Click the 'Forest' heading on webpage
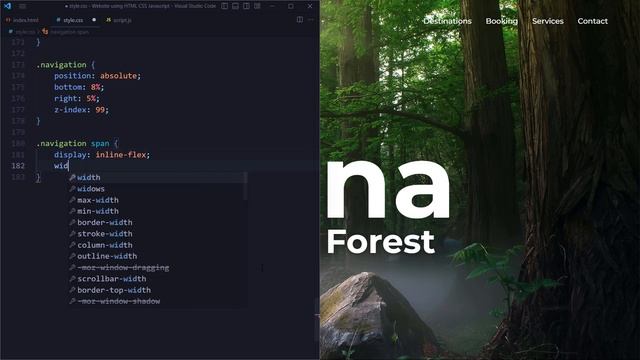Viewport: 640px width, 360px height. [x=380, y=242]
